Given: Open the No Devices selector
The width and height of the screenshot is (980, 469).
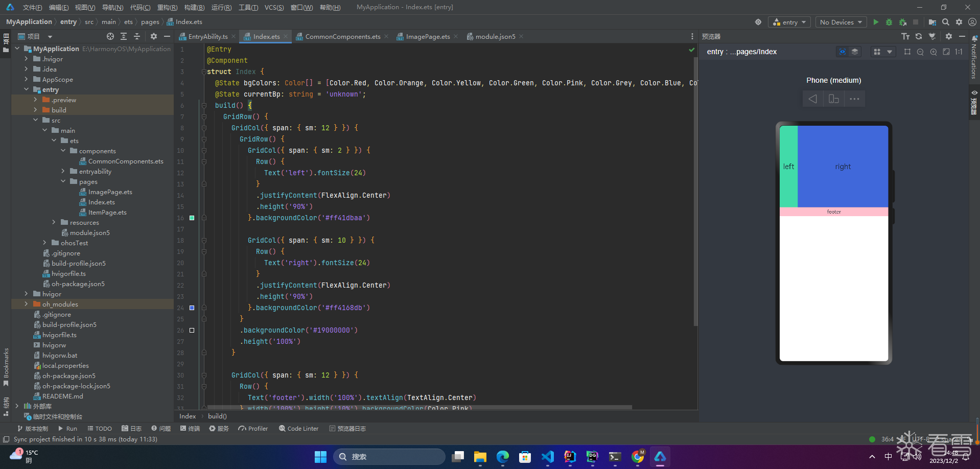Looking at the screenshot, I should point(841,22).
